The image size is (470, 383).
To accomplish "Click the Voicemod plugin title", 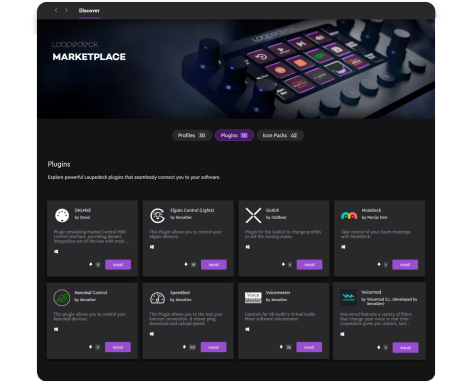I will tap(371, 292).
